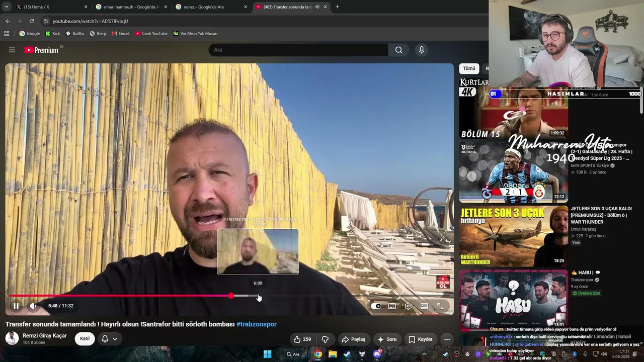The height and width of the screenshot is (362, 644).
Task: Toggle the autoplay switch in the player
Action: tap(376, 306)
